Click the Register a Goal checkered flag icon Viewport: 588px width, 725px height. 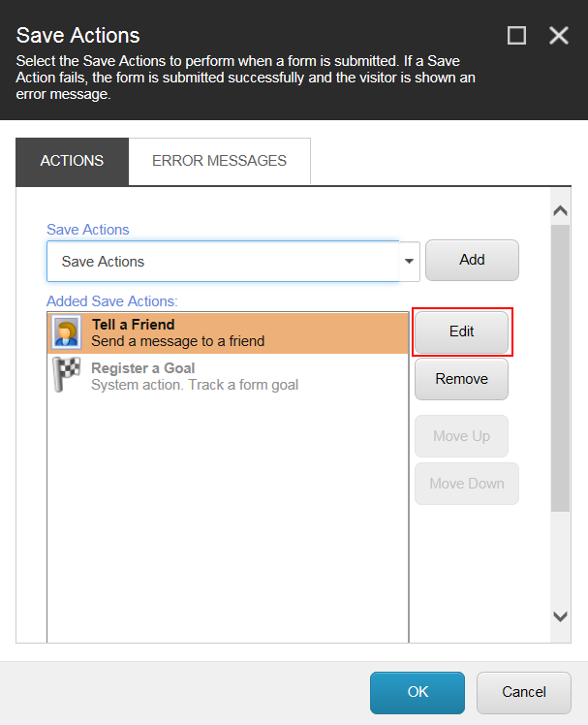(67, 376)
